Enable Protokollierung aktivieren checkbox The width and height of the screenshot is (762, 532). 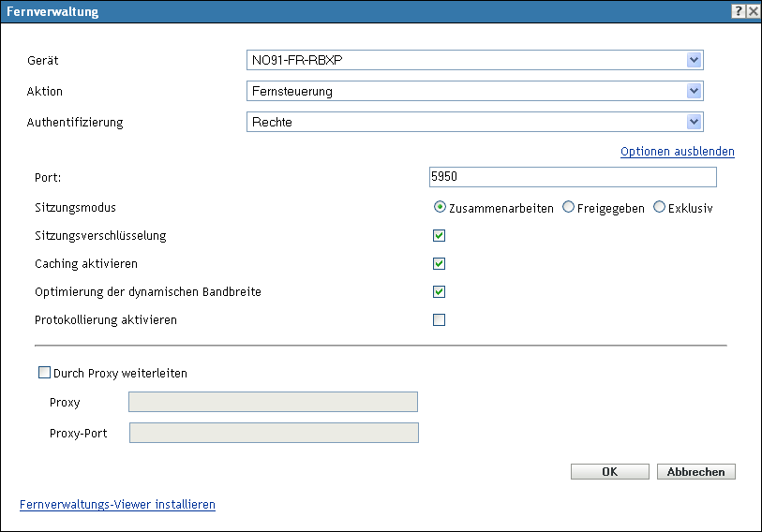tap(439, 319)
